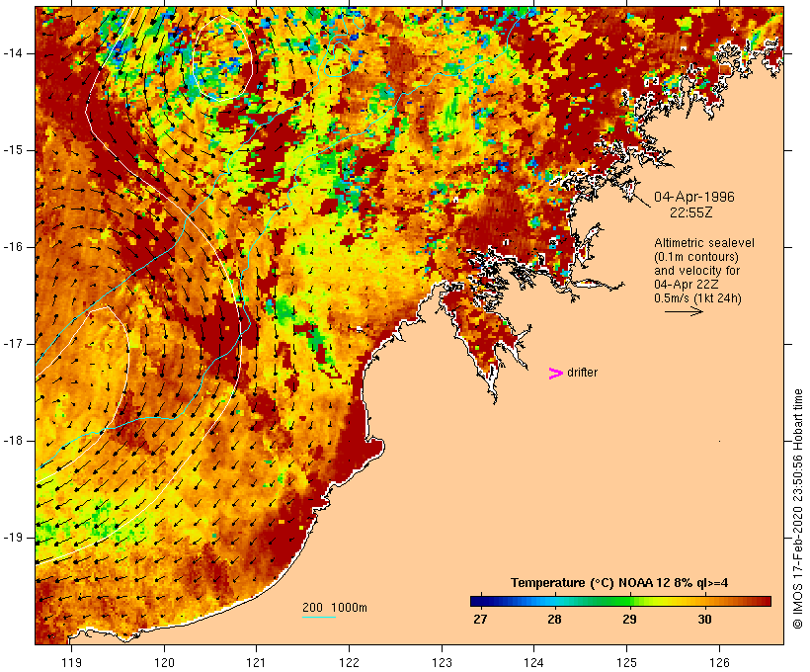The height and width of the screenshot is (672, 810).
Task: Click the IMOS copyright timestamp text
Action: coord(797,509)
